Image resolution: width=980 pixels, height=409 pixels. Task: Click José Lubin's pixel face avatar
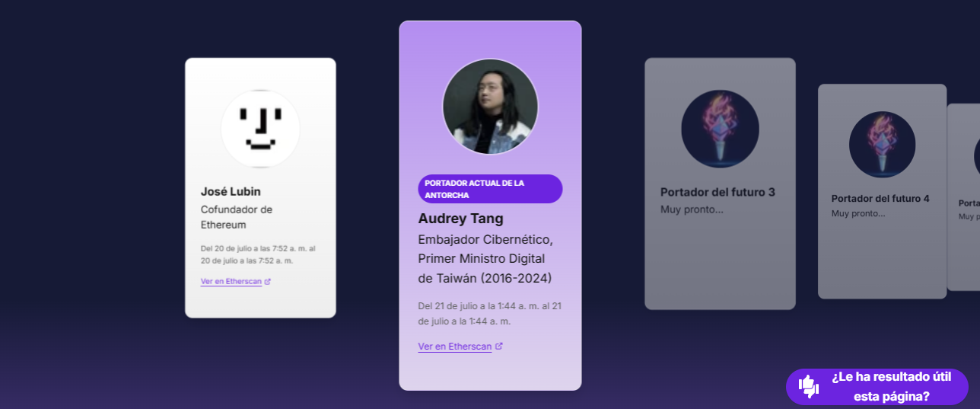tap(260, 129)
